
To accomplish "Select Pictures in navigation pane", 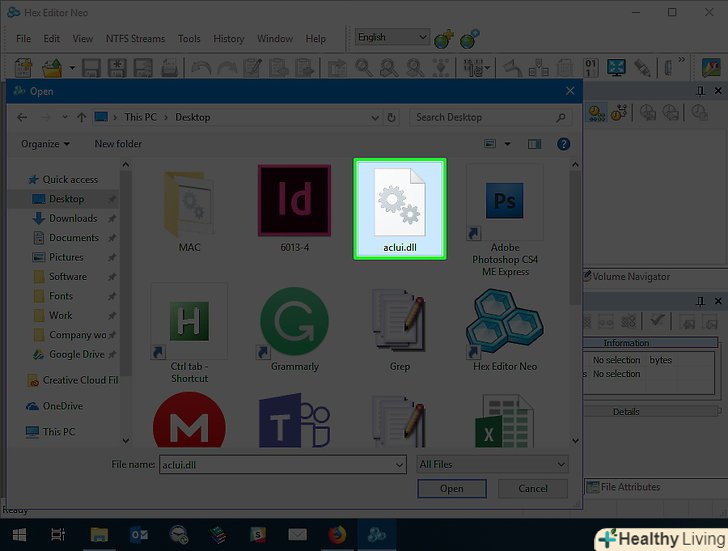I will [66, 257].
